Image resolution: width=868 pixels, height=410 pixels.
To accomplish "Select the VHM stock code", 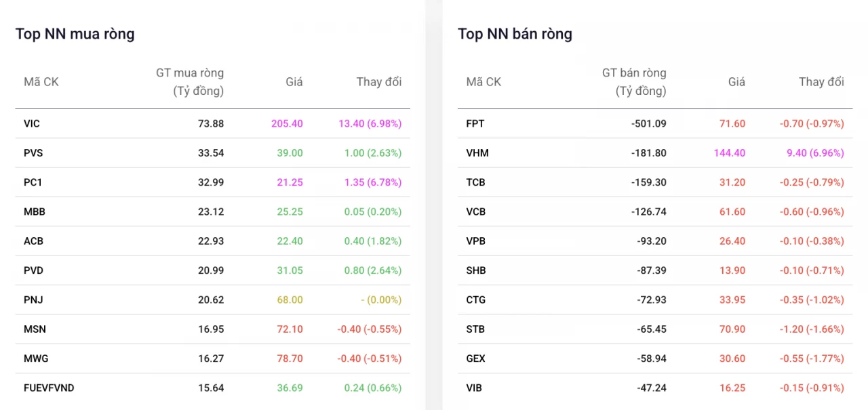I will (x=477, y=153).
